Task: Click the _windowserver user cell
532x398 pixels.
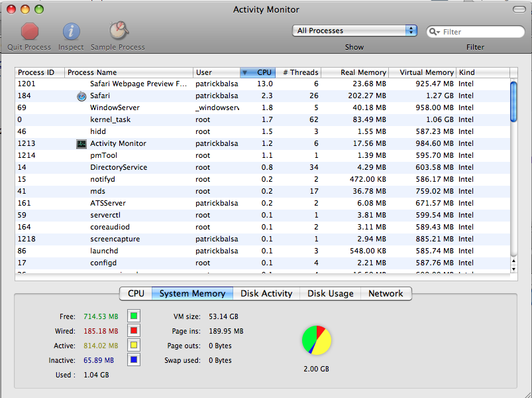Action: [x=217, y=107]
